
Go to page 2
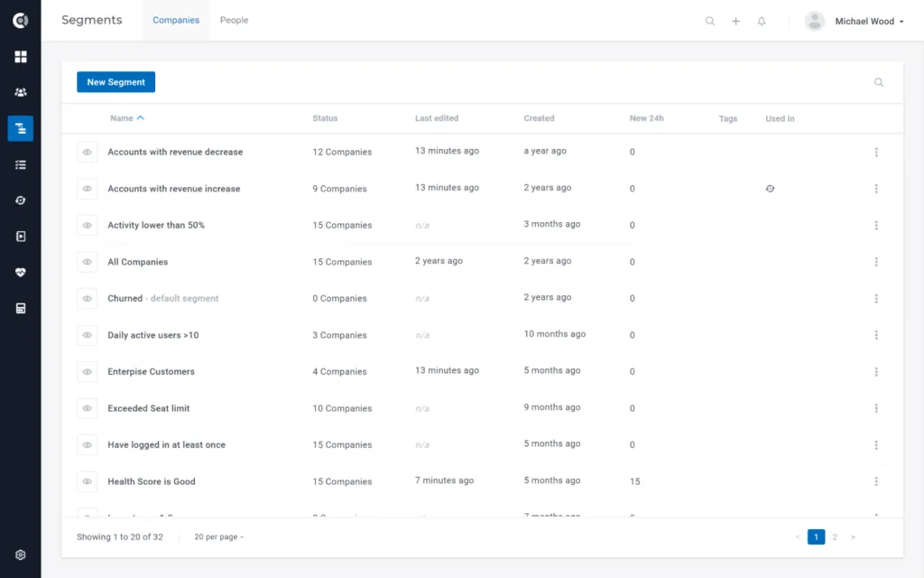835,536
